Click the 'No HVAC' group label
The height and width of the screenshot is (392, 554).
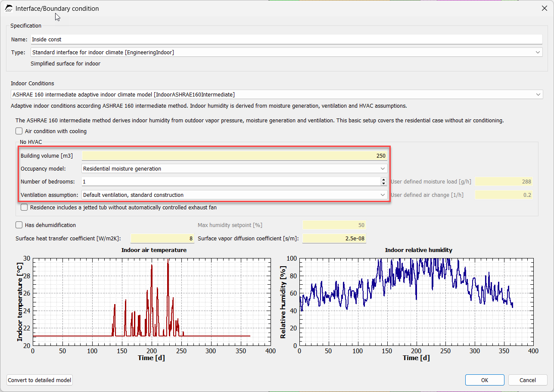pos(31,142)
